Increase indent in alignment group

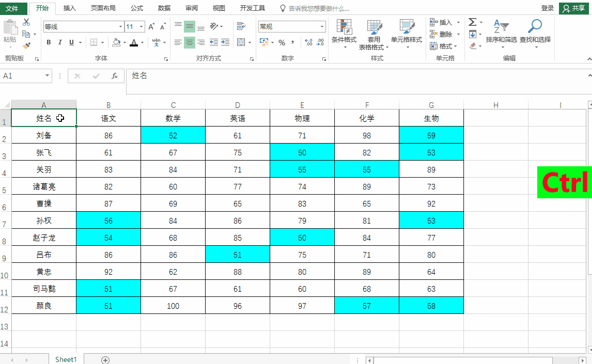225,42
